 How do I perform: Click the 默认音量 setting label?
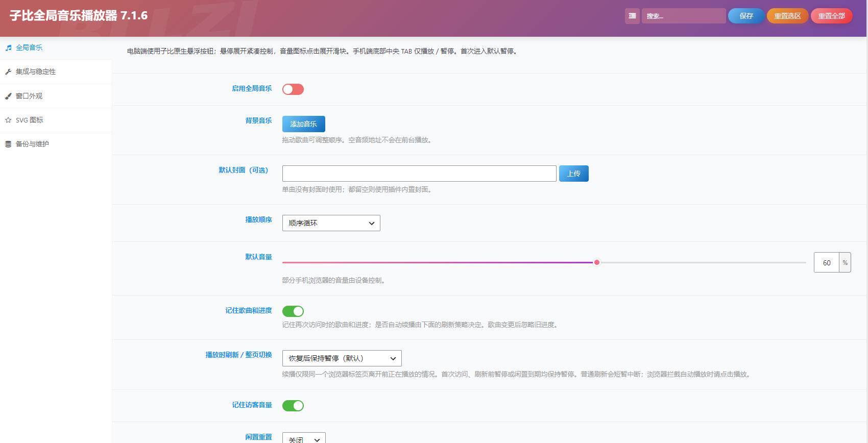click(x=258, y=257)
